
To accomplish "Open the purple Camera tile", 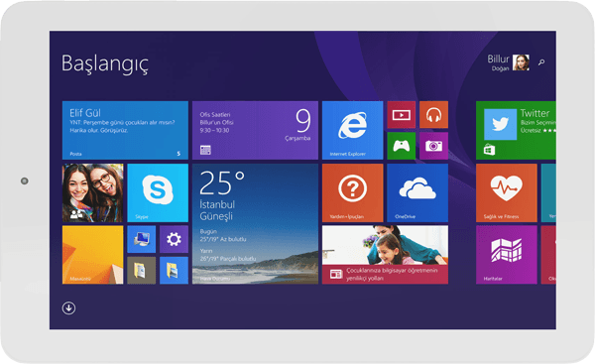I will click(x=433, y=146).
